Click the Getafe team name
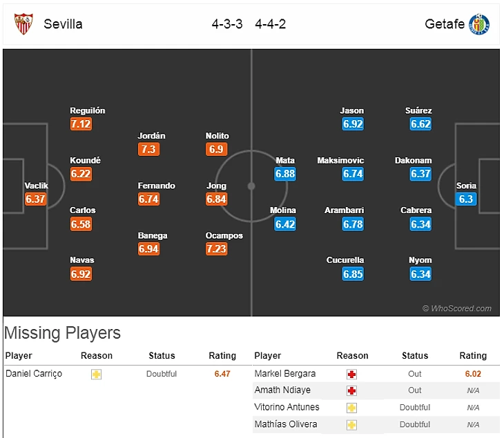Image resolution: width=504 pixels, height=438 pixels. click(x=445, y=24)
